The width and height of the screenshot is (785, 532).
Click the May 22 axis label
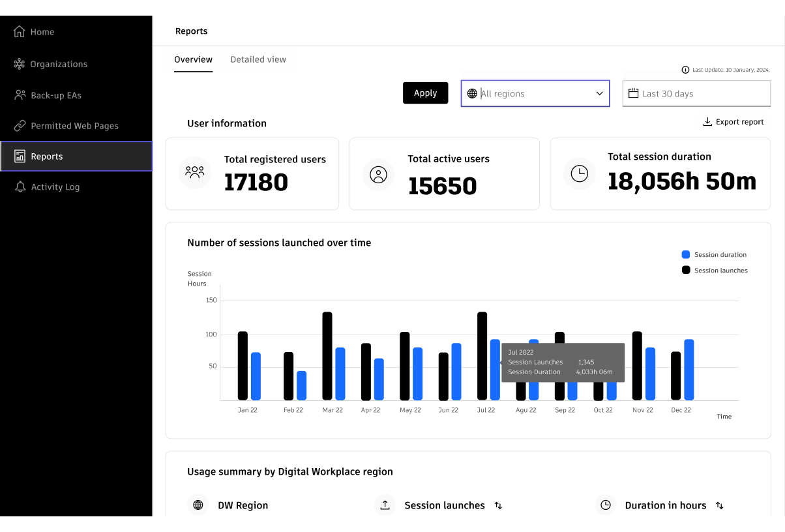coord(410,410)
